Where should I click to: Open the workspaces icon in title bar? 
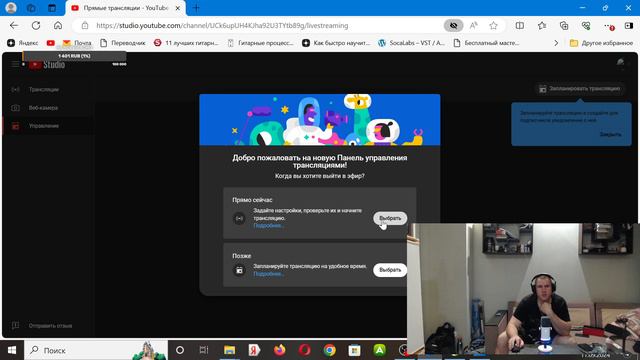point(31,8)
